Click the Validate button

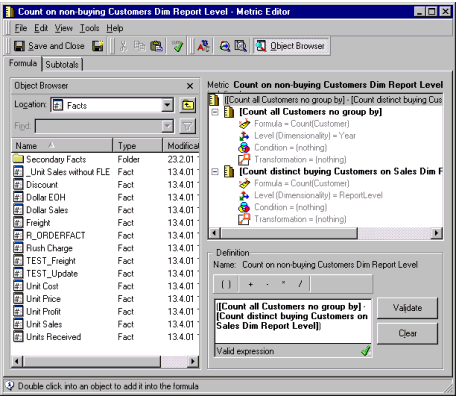point(407,308)
